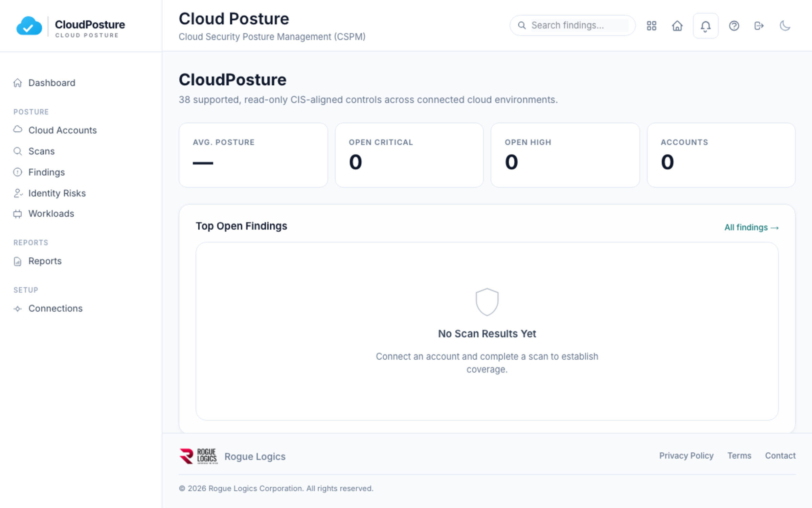Select the Accounts card
The image size is (812, 508).
[721, 155]
